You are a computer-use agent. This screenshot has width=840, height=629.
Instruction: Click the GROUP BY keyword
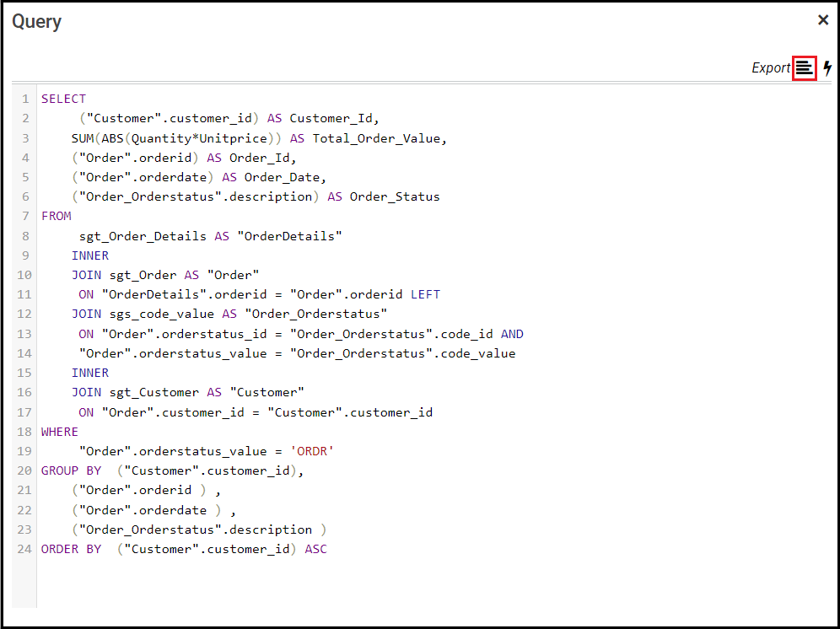coord(71,470)
